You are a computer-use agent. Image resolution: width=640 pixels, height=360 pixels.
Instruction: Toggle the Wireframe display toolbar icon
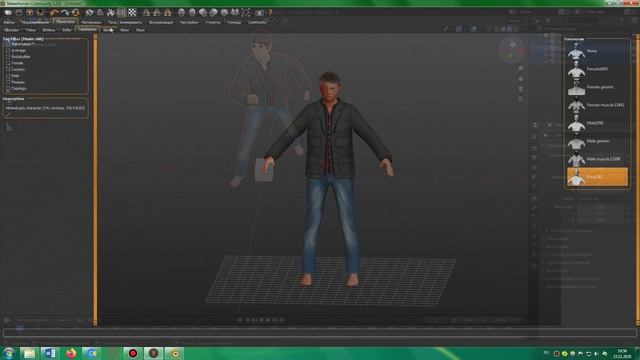coord(100,13)
